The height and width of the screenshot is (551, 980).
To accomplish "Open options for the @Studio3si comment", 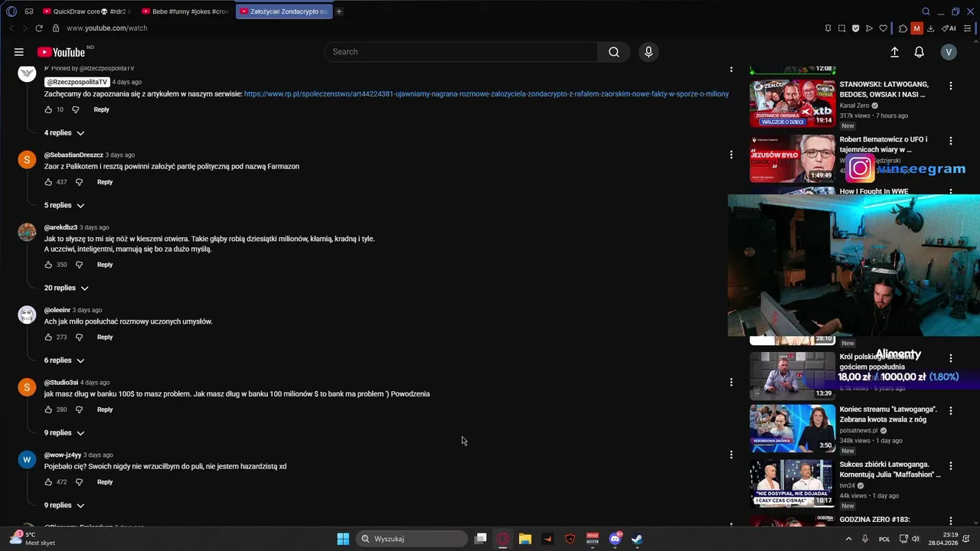I will pyautogui.click(x=731, y=383).
